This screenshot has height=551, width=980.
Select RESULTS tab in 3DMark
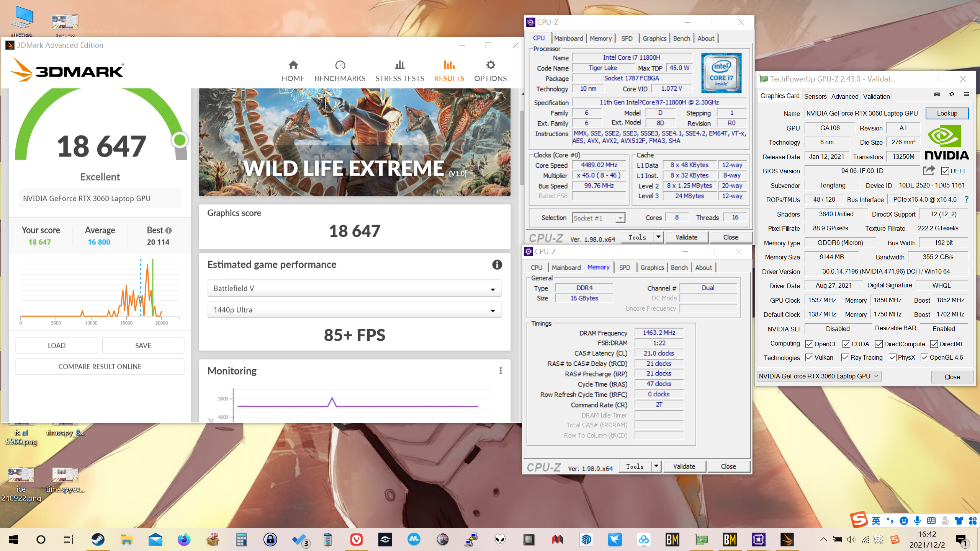coord(449,71)
